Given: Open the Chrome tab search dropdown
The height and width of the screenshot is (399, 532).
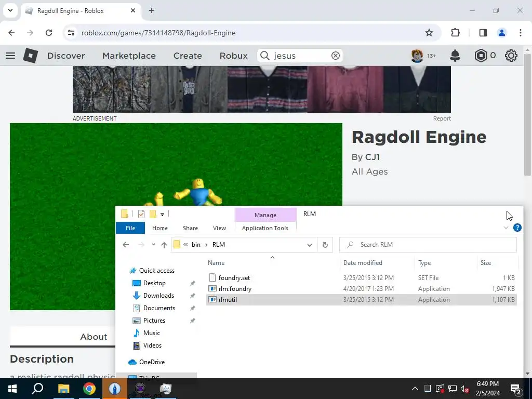Looking at the screenshot, I should pyautogui.click(x=10, y=10).
